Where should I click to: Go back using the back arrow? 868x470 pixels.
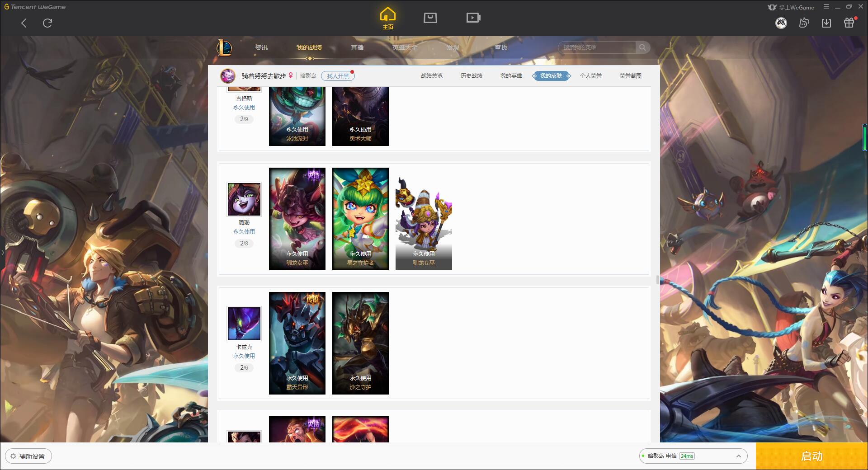24,23
